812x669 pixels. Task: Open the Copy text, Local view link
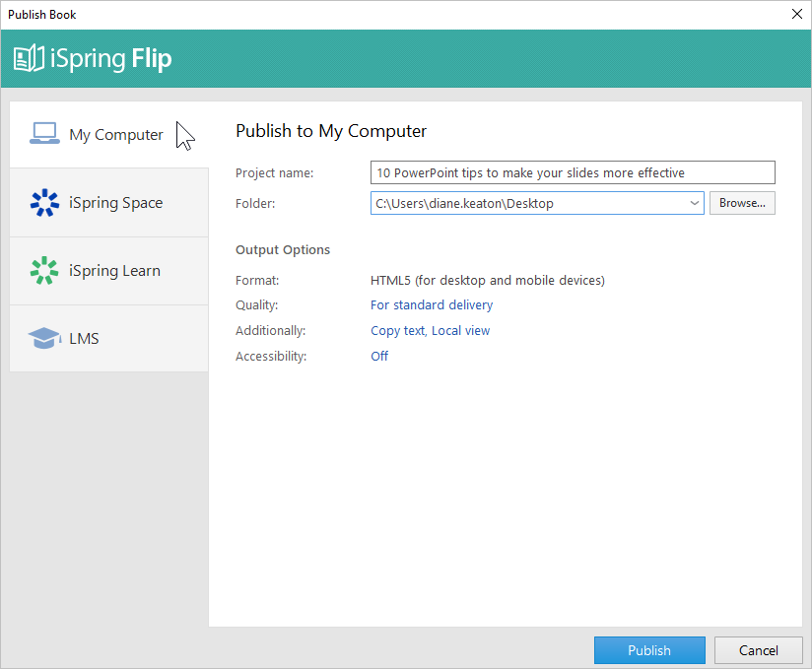430,330
